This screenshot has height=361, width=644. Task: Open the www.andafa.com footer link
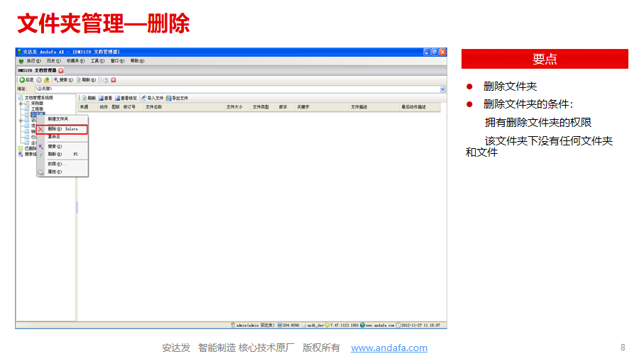[389, 348]
